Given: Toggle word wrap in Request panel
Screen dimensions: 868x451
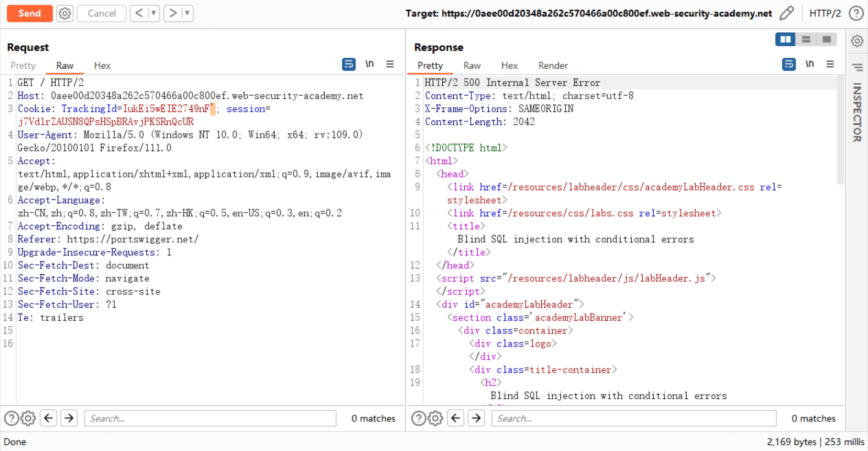Looking at the screenshot, I should 348,64.
